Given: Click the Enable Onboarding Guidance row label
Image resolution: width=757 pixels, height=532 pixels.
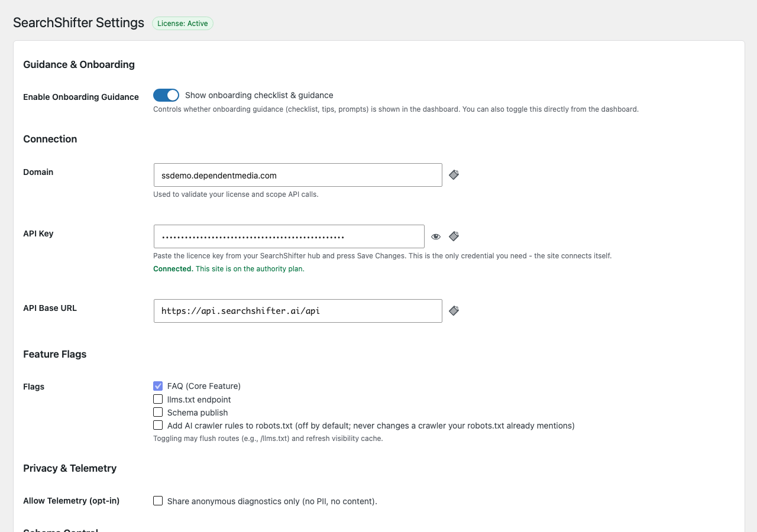Looking at the screenshot, I should (81, 97).
